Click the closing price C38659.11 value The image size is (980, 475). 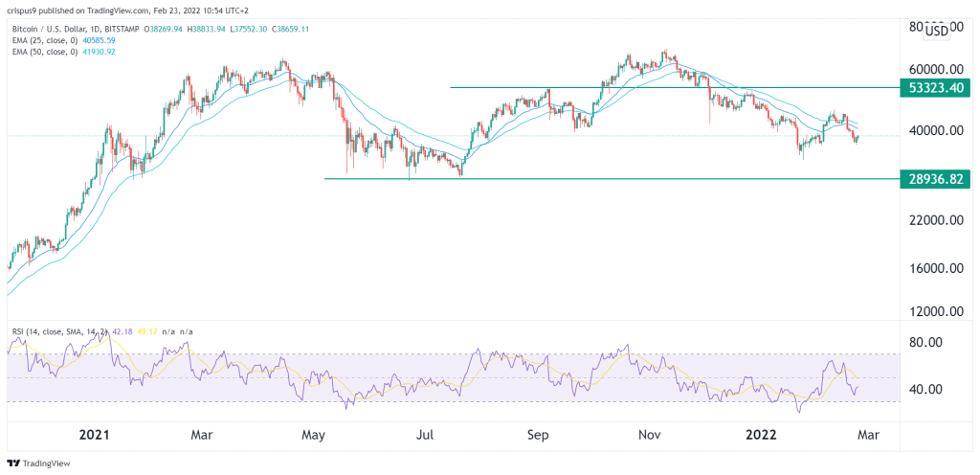tap(291, 29)
